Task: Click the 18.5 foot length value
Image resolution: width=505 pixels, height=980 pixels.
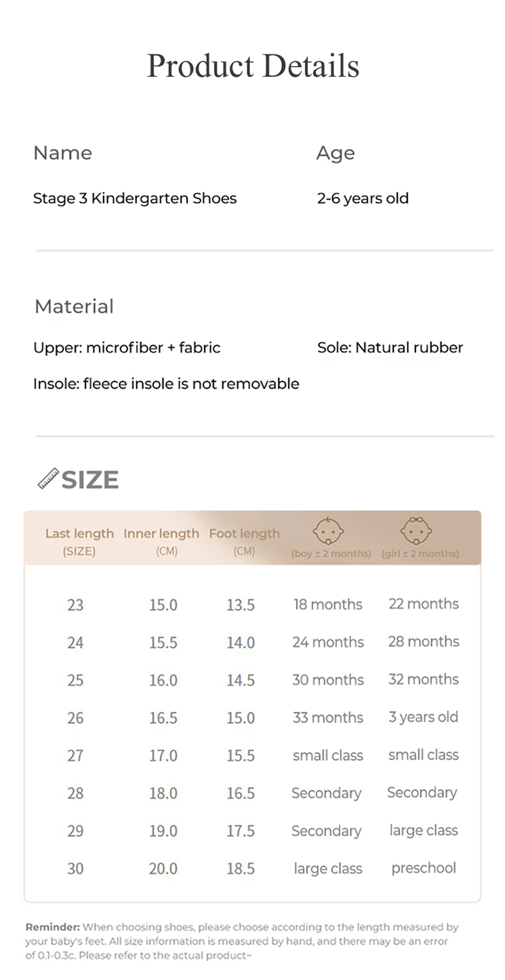Action: click(240, 869)
